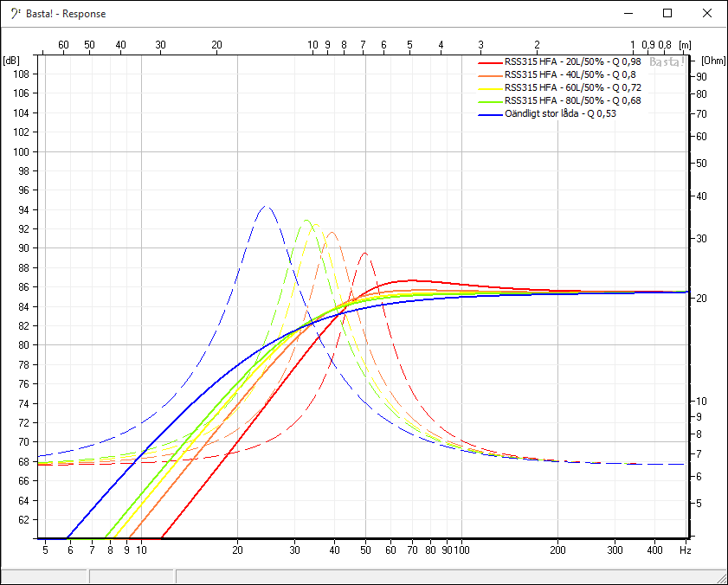Click the [m] wavelength axis label
The image size is (728, 585).
pos(685,45)
